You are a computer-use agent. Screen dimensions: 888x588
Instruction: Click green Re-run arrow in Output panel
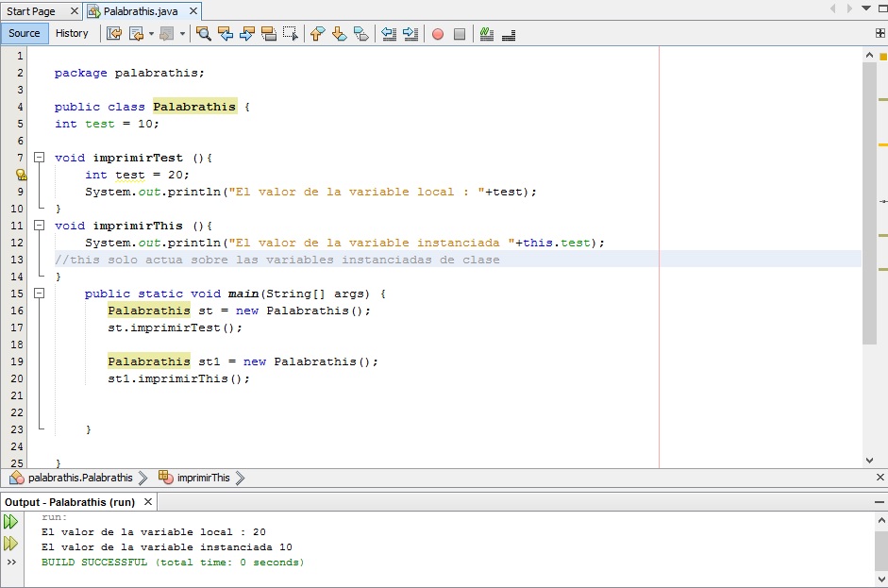[11, 521]
